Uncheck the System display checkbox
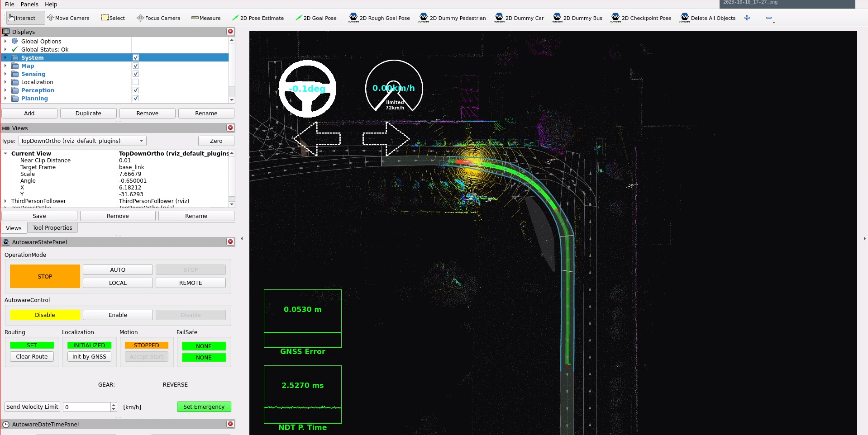868x435 pixels. (136, 58)
